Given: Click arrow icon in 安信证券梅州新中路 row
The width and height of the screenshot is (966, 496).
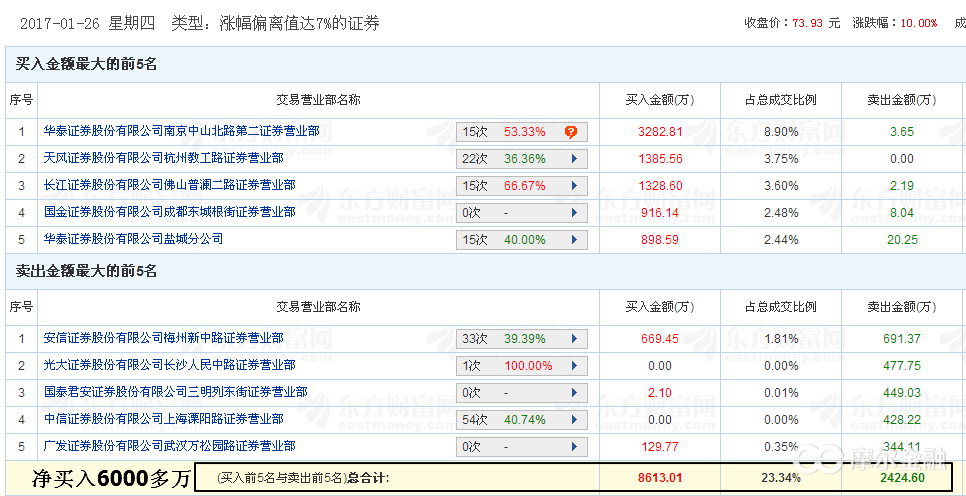Looking at the screenshot, I should pos(574,339).
